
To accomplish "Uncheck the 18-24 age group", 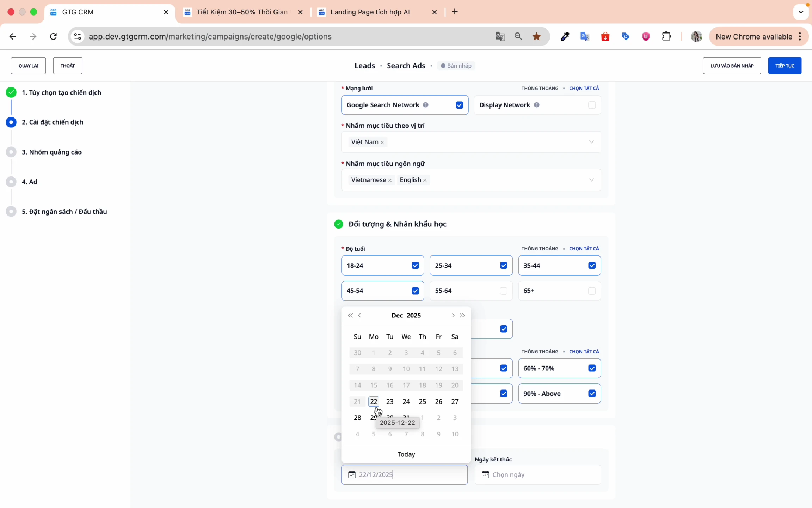I will click(415, 266).
